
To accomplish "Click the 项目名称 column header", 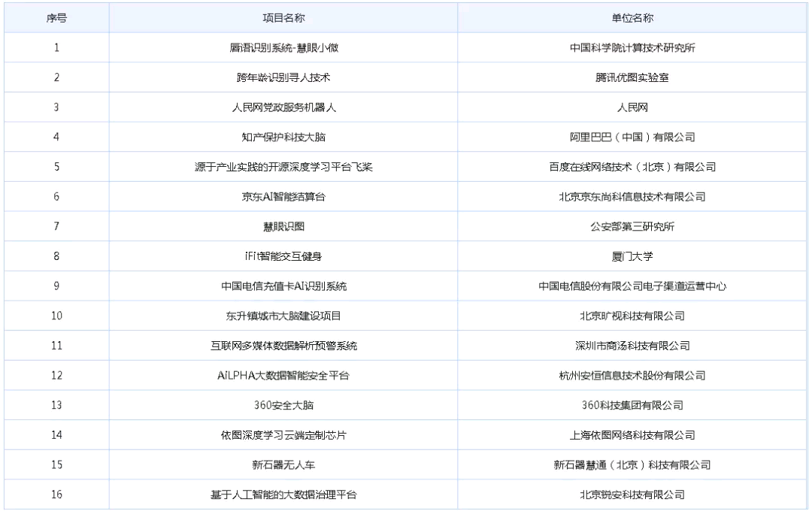I will click(283, 18).
